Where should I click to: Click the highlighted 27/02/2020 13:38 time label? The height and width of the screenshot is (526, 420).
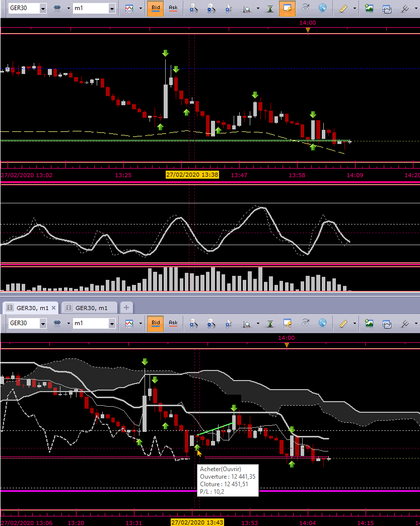[x=192, y=175]
